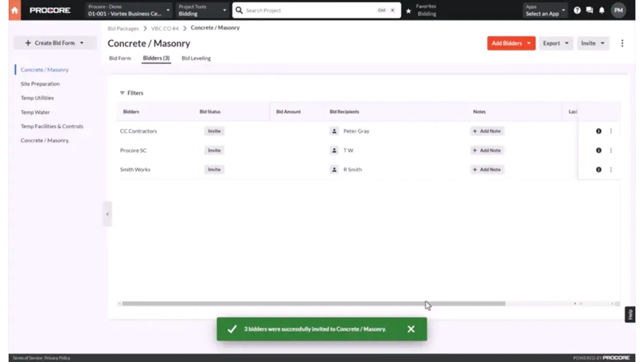644x362 pixels.
Task: Open the PM user avatar menu
Action: tap(618, 10)
